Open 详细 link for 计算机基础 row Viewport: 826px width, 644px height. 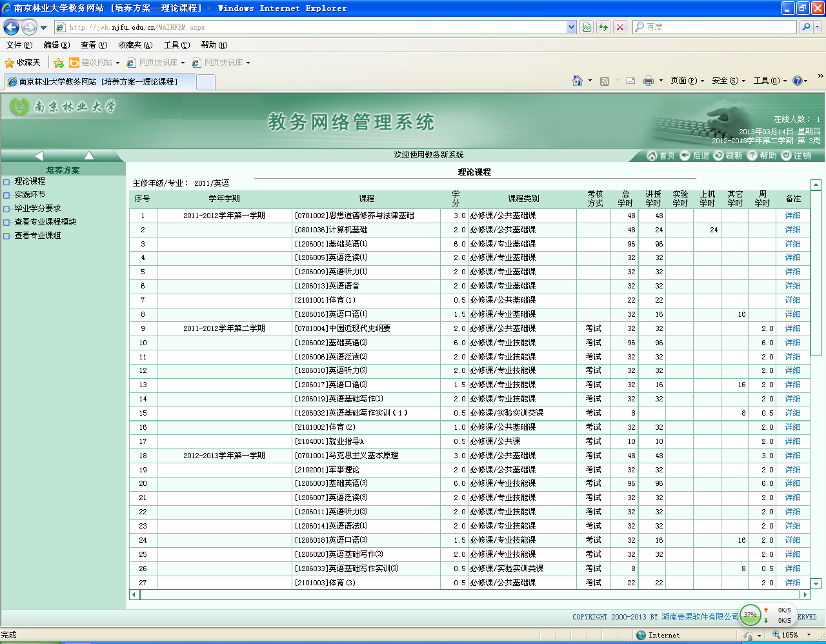(792, 230)
